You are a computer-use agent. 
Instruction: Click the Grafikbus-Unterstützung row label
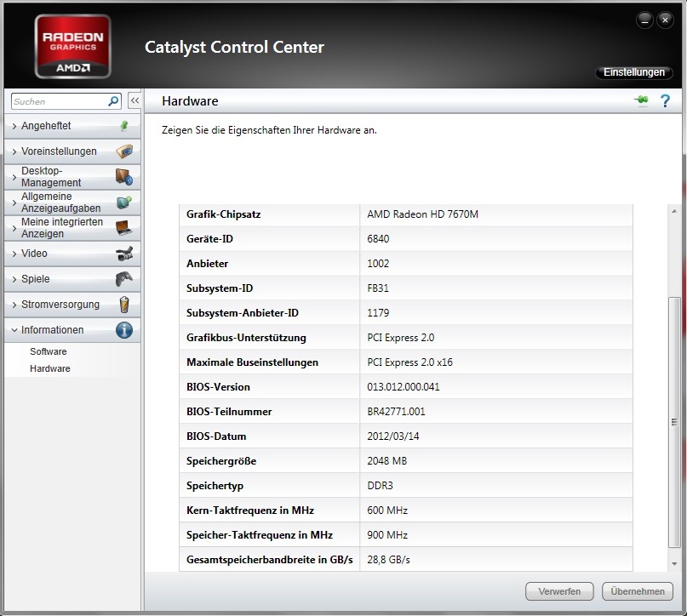pyautogui.click(x=246, y=338)
